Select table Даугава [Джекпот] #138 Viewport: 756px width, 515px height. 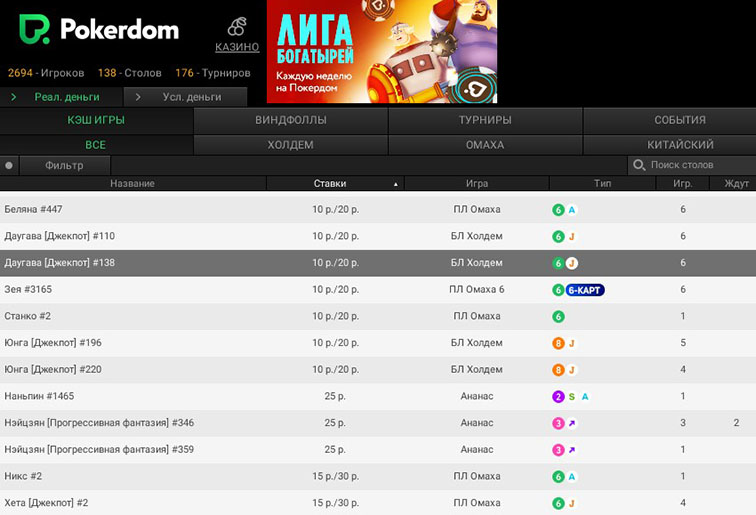[378, 263]
